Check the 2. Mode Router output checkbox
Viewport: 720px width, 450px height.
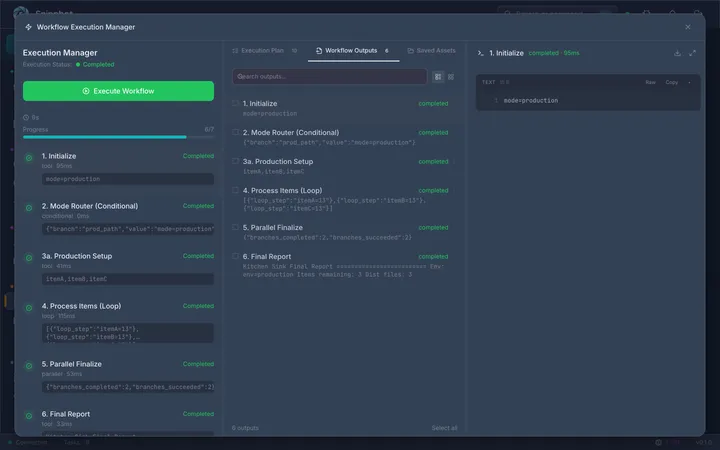[235, 132]
